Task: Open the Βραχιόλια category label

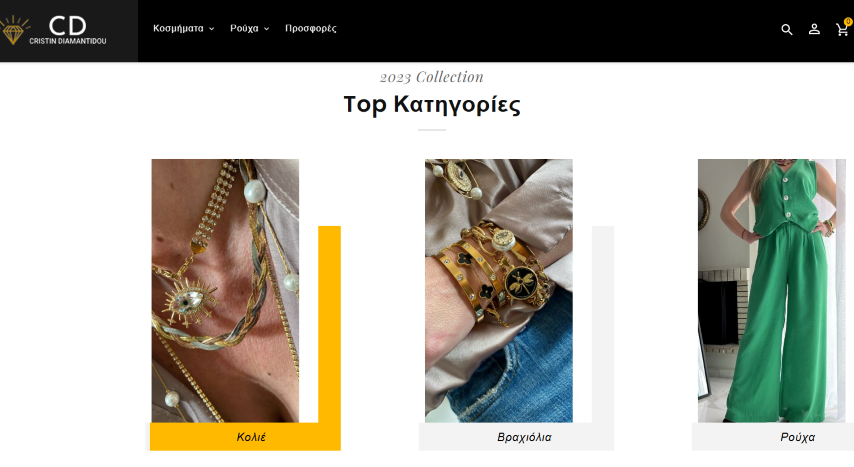Action: [x=524, y=437]
